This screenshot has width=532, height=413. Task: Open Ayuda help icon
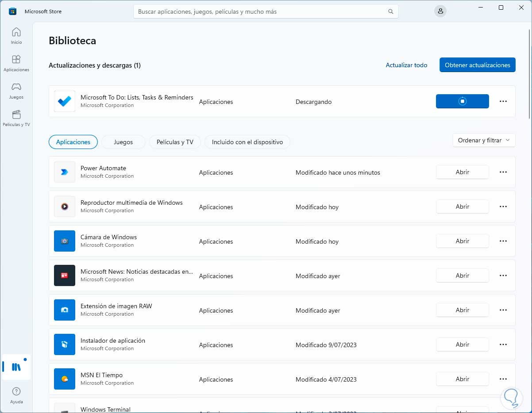click(x=16, y=394)
